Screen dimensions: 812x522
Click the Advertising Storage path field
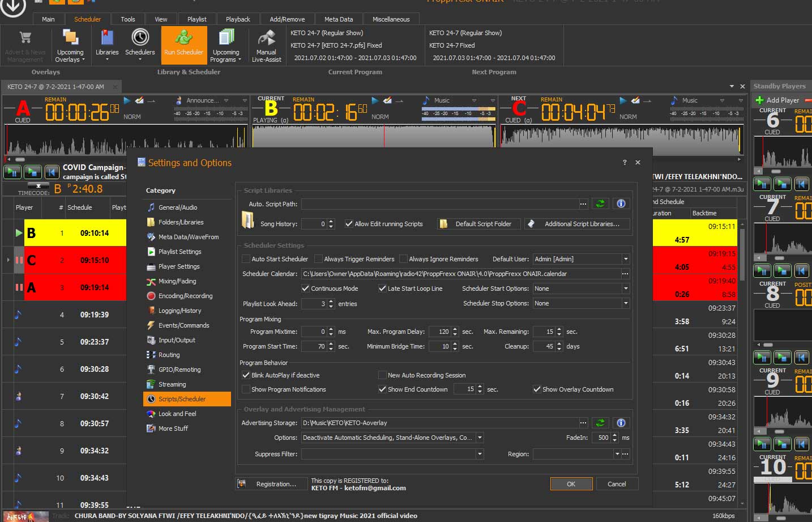(x=441, y=423)
